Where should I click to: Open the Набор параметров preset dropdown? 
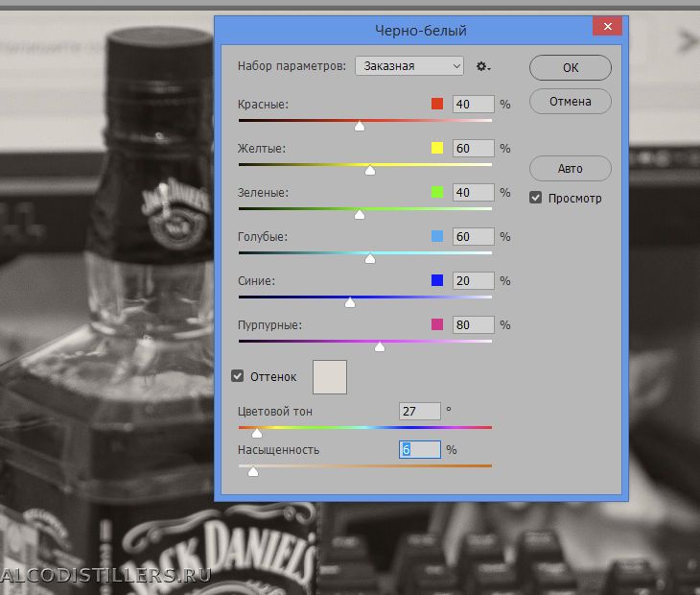pos(409,66)
